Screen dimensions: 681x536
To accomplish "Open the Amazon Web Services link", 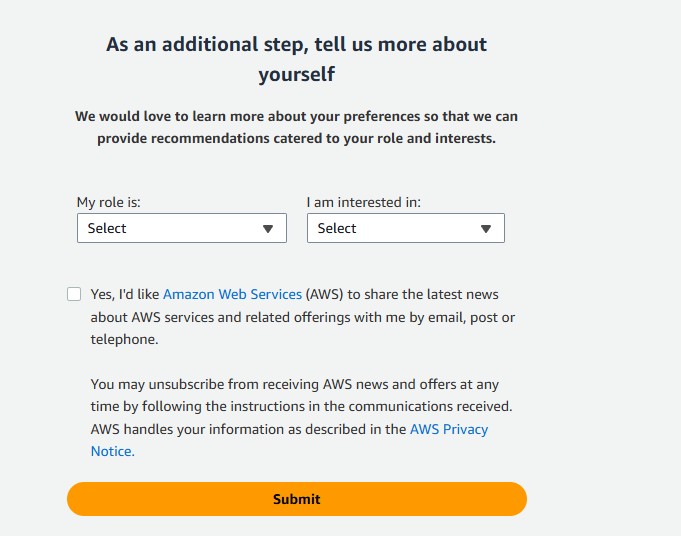I will [x=232, y=294].
